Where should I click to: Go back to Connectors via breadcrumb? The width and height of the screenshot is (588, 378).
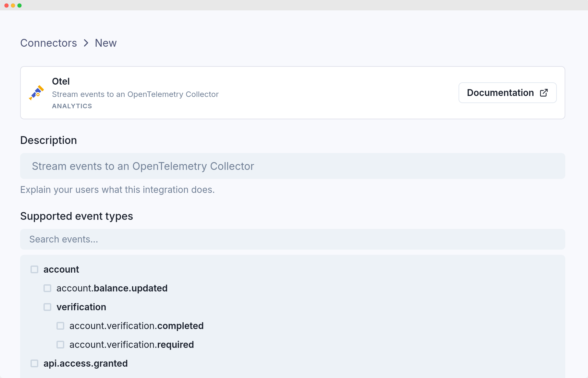pos(49,43)
